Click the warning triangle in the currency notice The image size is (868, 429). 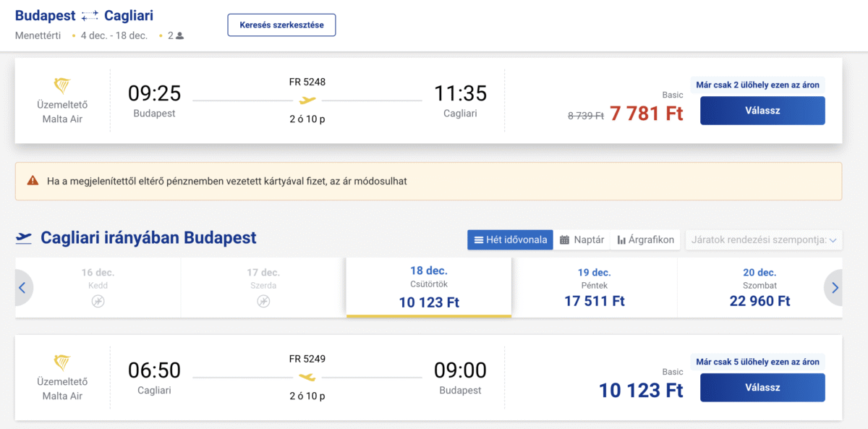tap(33, 181)
